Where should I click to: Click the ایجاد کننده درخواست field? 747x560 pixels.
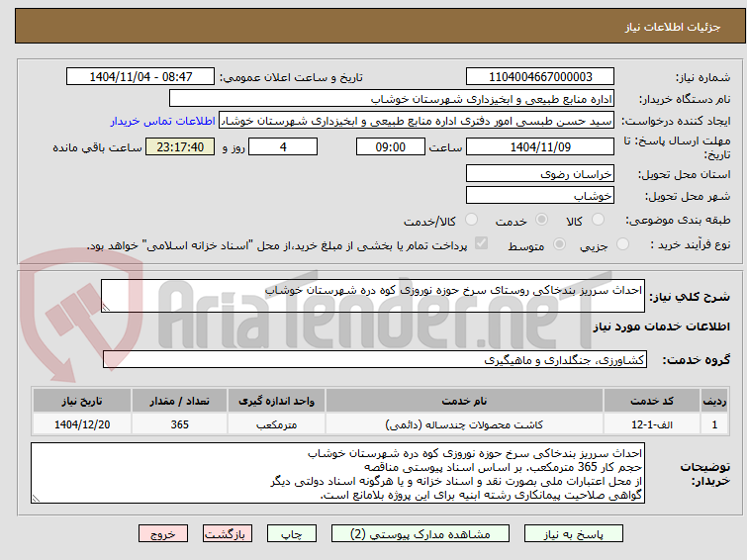click(417, 121)
